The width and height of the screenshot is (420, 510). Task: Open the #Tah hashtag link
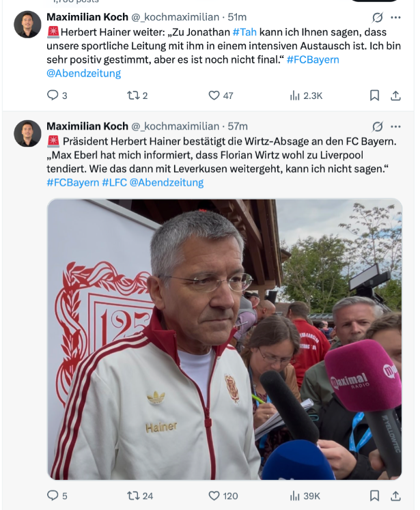[244, 32]
